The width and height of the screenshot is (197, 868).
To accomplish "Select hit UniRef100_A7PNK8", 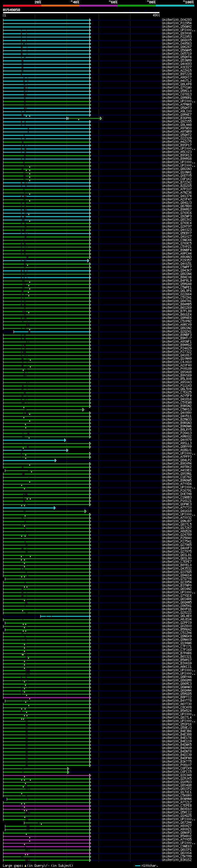I will coord(177,104).
